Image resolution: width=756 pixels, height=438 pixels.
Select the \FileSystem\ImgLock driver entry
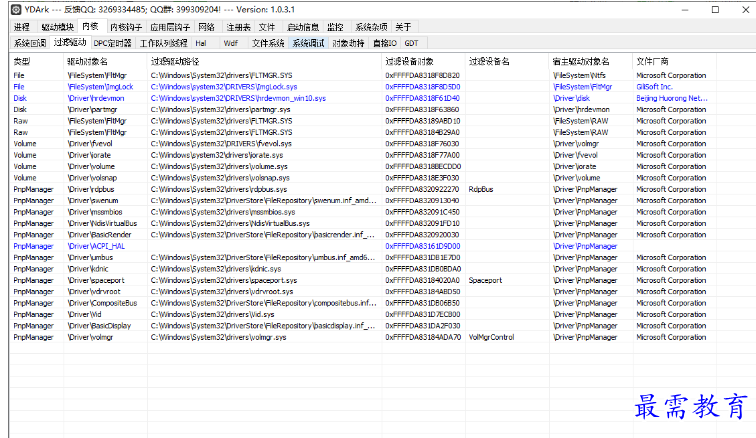pos(100,87)
